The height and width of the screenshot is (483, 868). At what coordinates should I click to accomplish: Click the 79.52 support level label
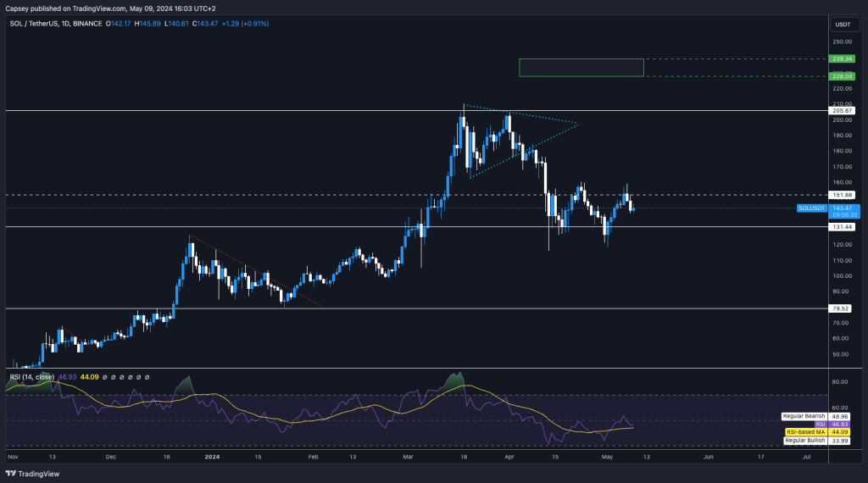click(x=841, y=308)
